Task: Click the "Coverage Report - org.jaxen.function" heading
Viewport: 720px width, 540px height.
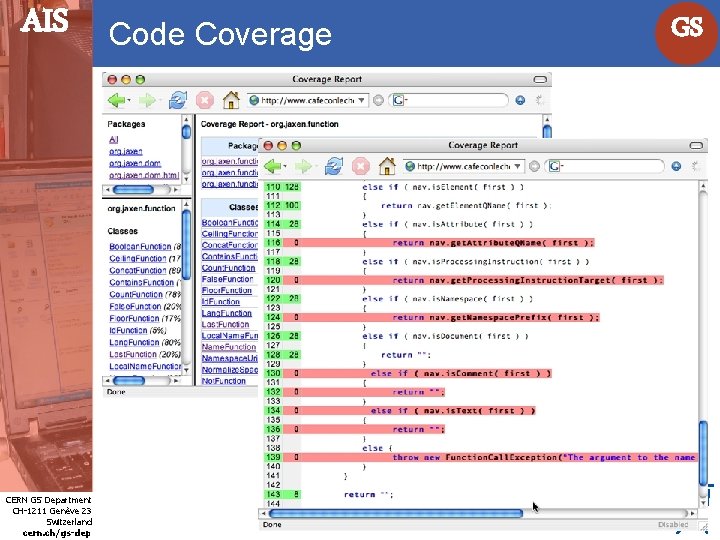Action: 270,124
